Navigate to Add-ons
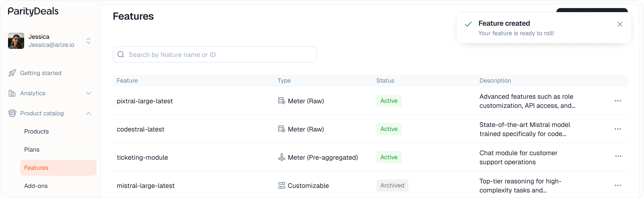The image size is (644, 198). click(x=36, y=186)
